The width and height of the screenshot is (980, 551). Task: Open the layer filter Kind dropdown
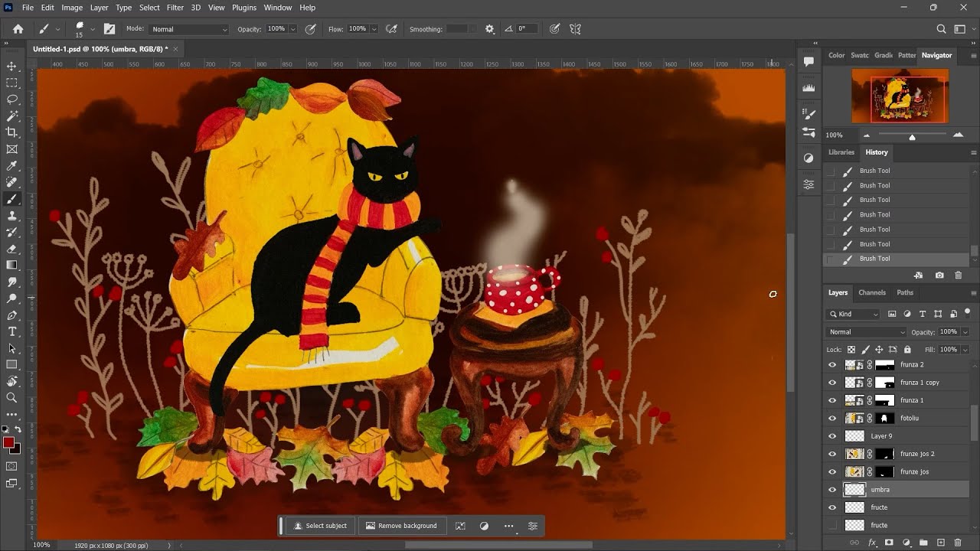pos(854,314)
